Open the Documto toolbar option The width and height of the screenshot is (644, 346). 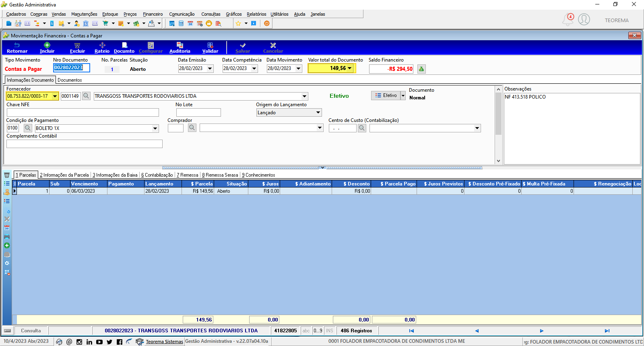124,48
